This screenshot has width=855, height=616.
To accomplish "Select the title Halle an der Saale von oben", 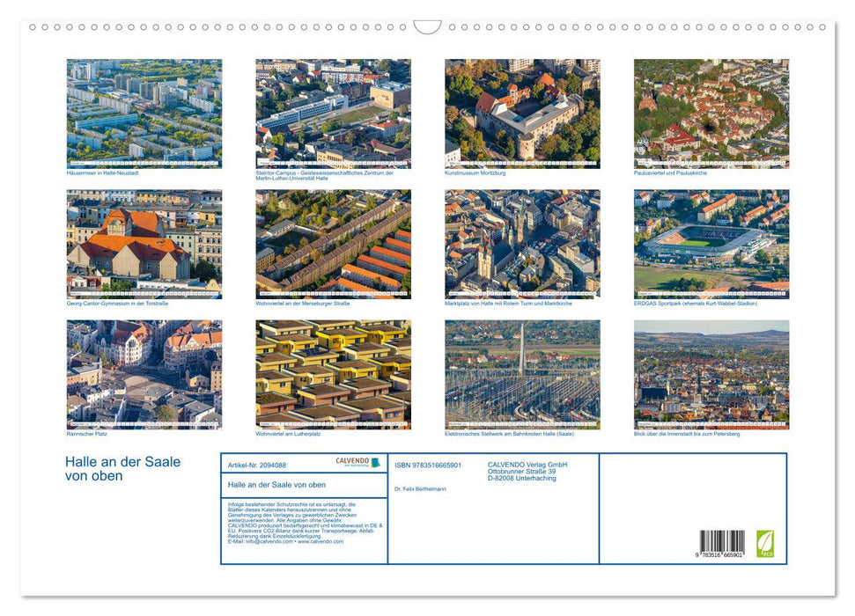I will click(123, 466).
